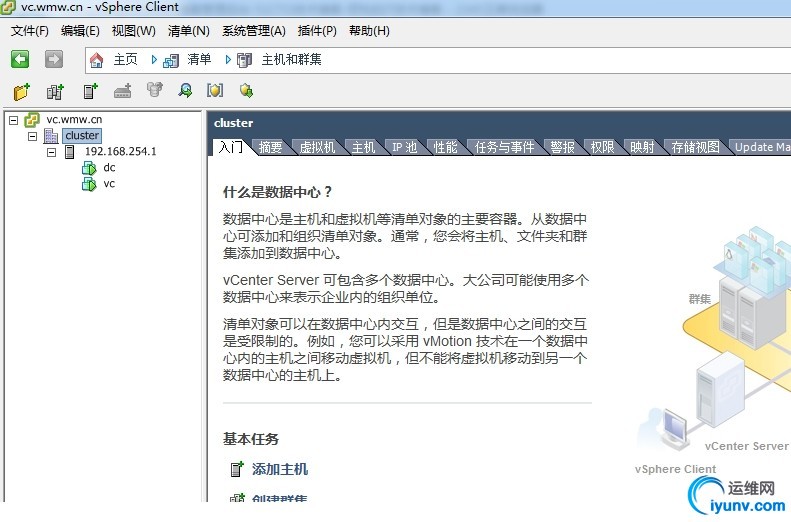
Task: Click the last toolbar icon with green arrow
Action: [x=246, y=91]
